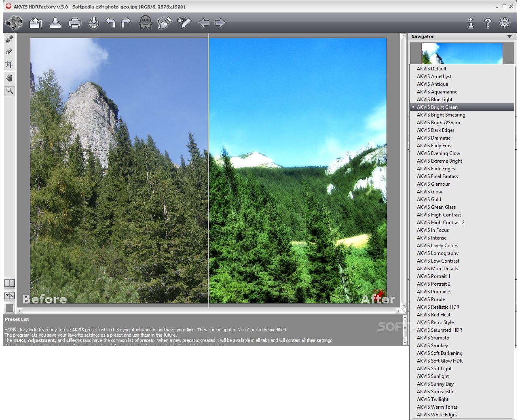Viewport: 520px width, 420px height.
Task: Save the processed image to disk
Action: 55,23
